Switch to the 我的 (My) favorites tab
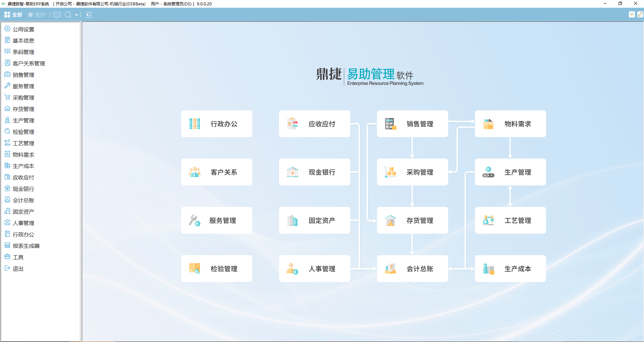644x342 pixels. (36, 15)
